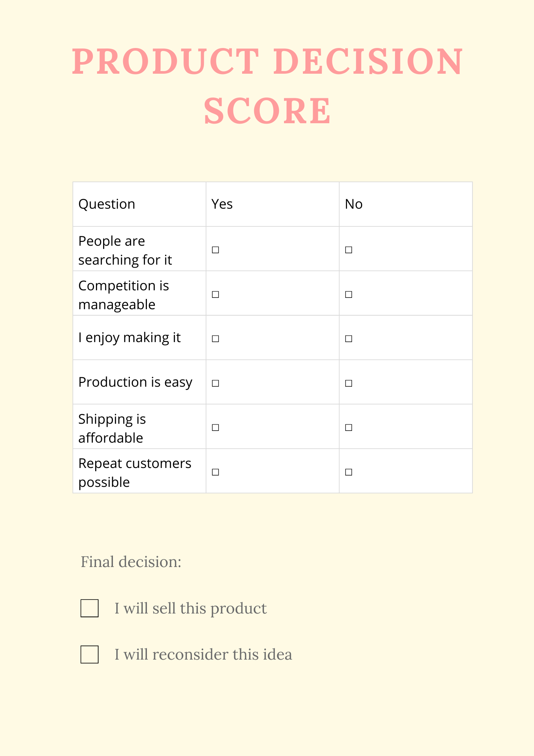Check Yes for Competition is manageable
534x756 pixels.
point(215,294)
